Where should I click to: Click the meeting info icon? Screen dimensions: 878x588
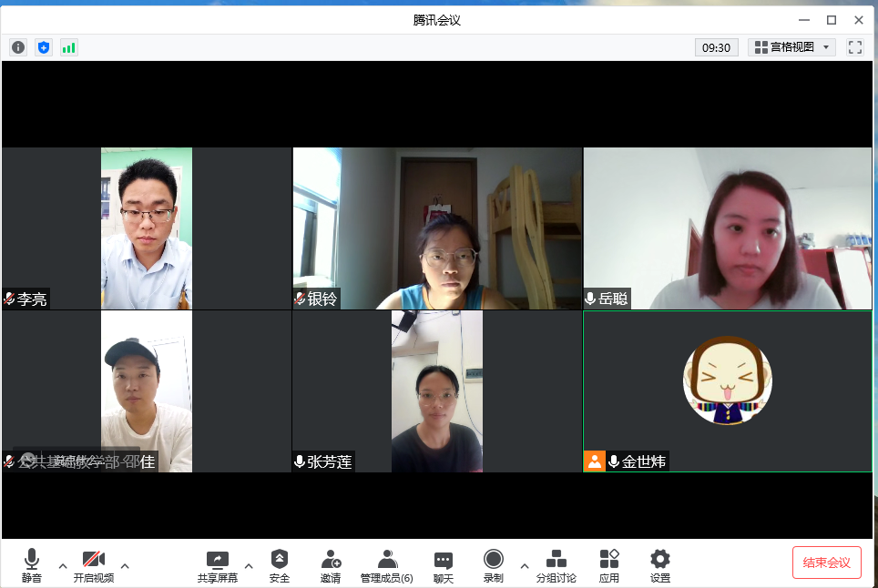pos(18,47)
